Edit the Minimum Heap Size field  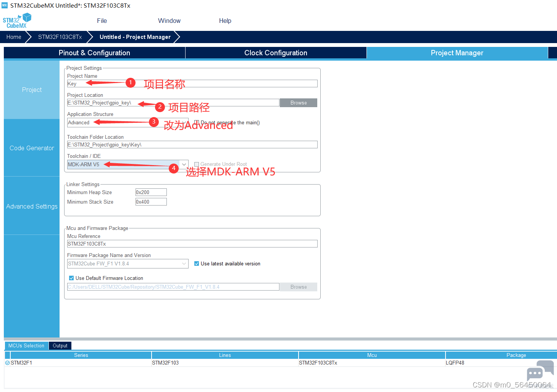click(151, 193)
